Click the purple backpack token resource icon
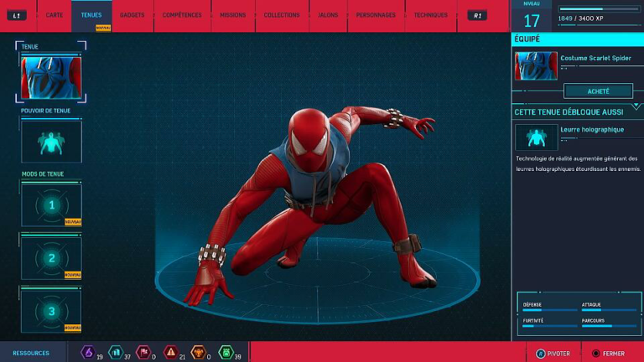Image resolution: width=644 pixels, height=362 pixels. [x=88, y=352]
